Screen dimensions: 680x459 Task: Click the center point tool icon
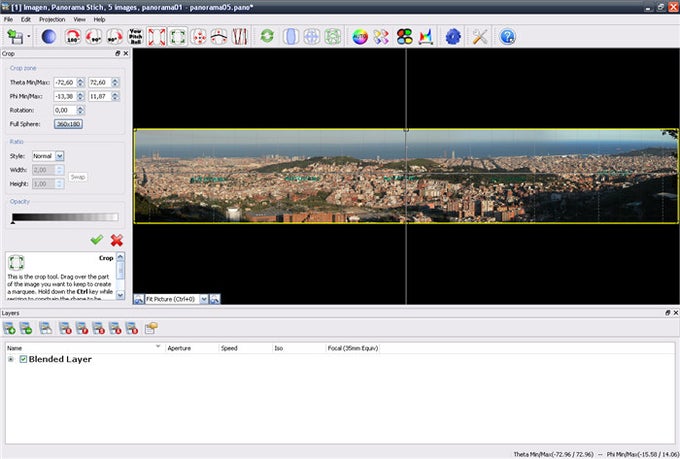pyautogui.click(x=199, y=36)
